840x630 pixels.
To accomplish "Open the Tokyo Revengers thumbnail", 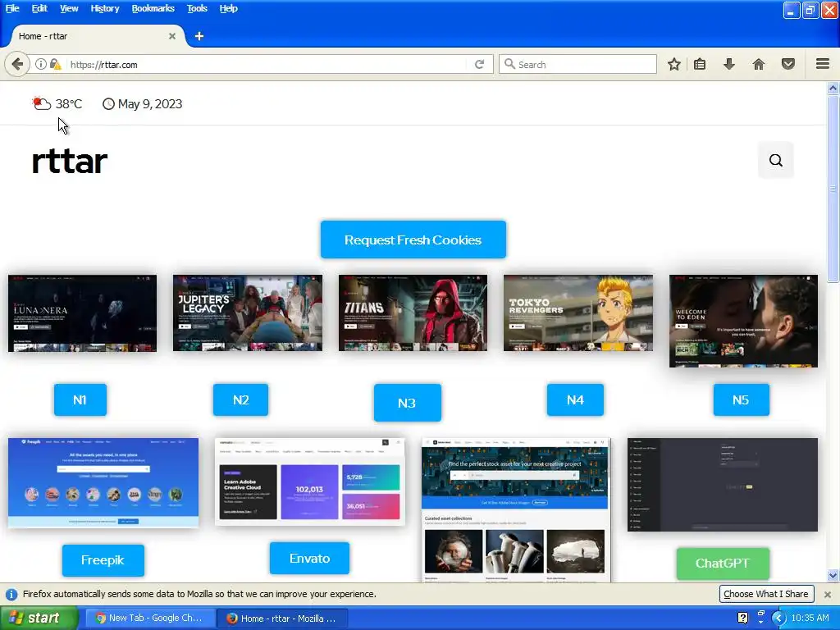I will [x=578, y=313].
